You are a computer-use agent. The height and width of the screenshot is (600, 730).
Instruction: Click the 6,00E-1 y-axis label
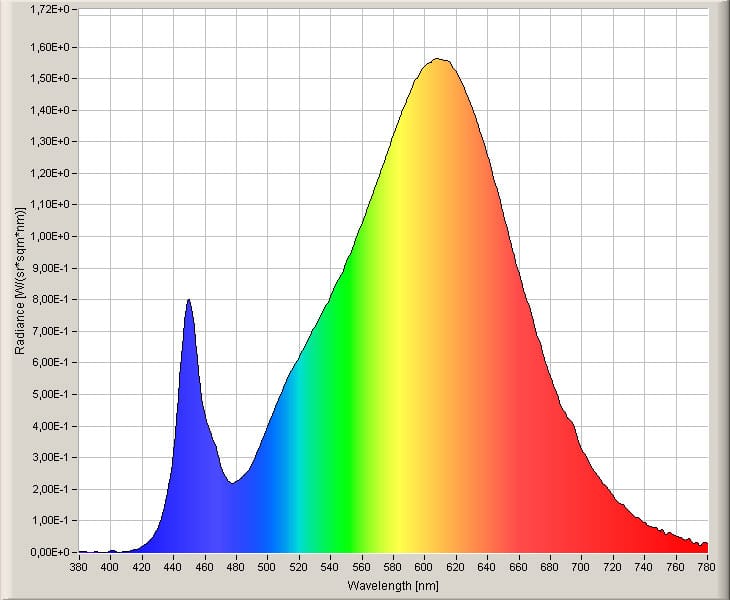coord(51,362)
